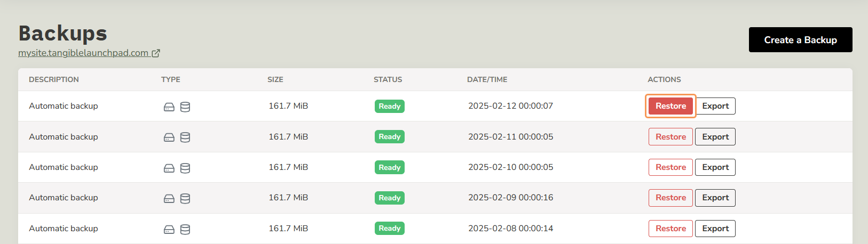The height and width of the screenshot is (244, 868).
Task: Export the 2025-02-09 backup
Action: tap(715, 198)
